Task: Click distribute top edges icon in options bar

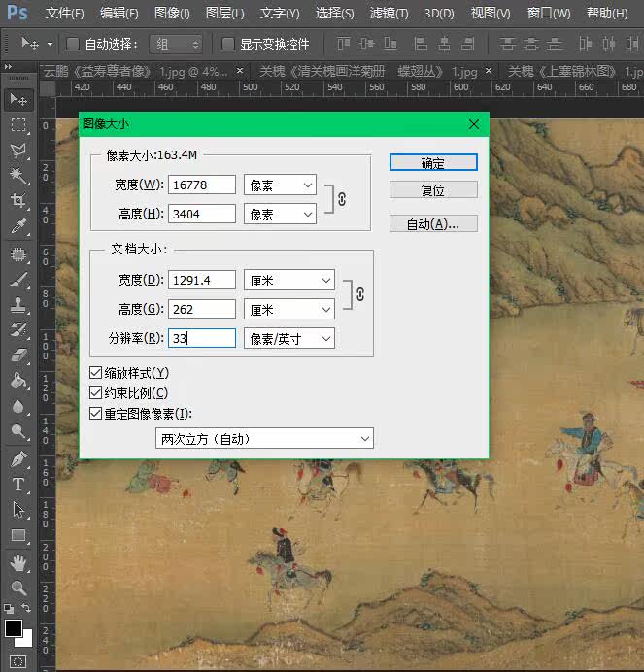Action: (507, 44)
